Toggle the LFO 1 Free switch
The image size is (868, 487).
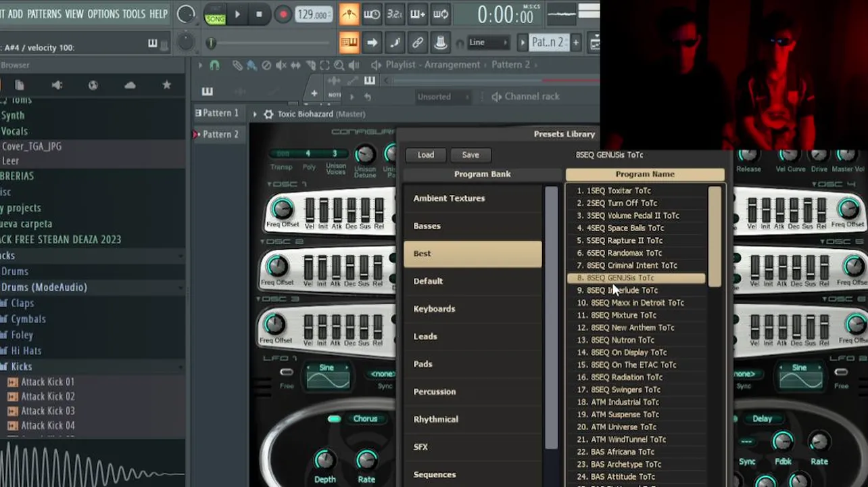(287, 372)
